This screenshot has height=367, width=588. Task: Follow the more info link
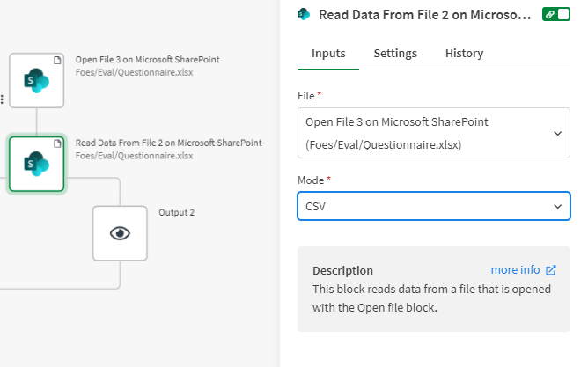[x=515, y=270]
